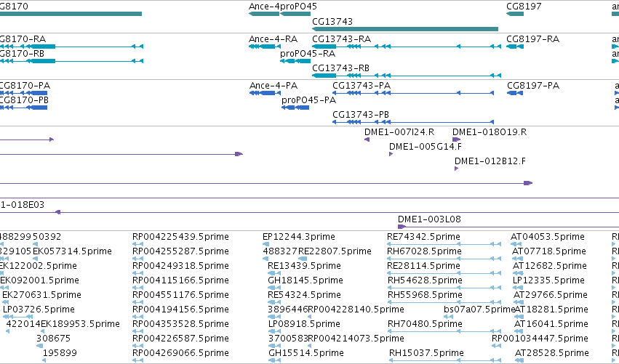Click the RH67028.5prime EST label
Screen dimensions: 619x364
pos(424,251)
